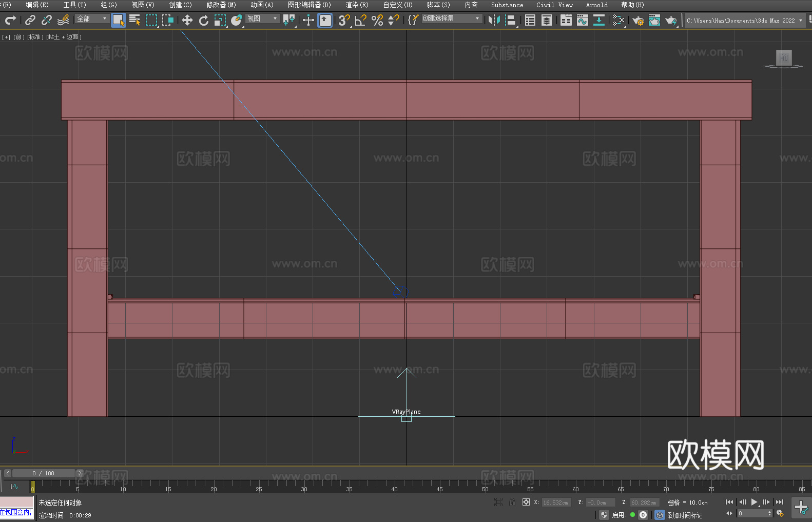Image resolution: width=812 pixels, height=522 pixels.
Task: Click the Redo arrow icon
Action: click(x=10, y=20)
